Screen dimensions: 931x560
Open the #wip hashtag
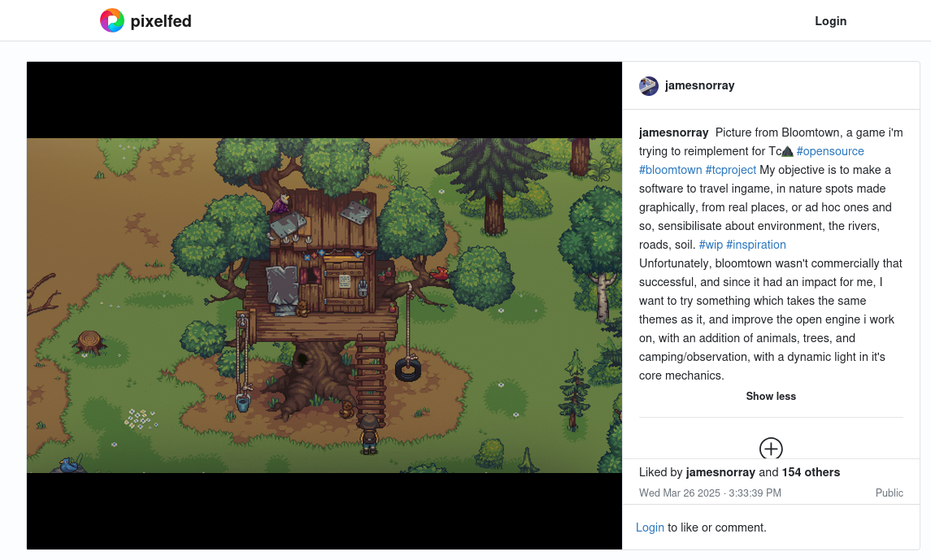pyautogui.click(x=711, y=245)
